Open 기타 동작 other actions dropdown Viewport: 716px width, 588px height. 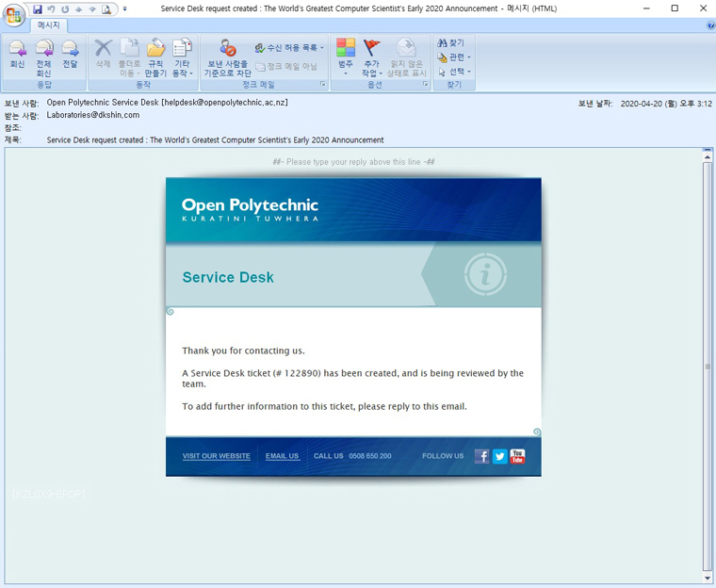pos(182,57)
